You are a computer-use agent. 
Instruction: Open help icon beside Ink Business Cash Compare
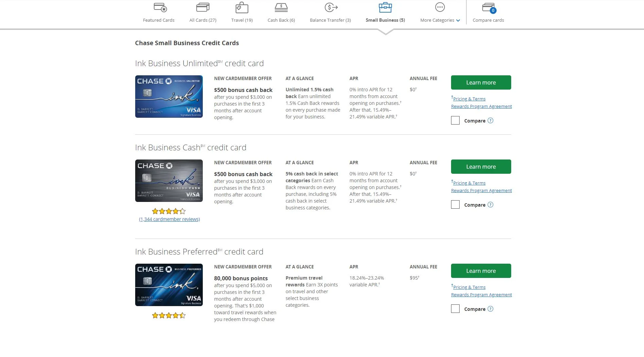(490, 205)
